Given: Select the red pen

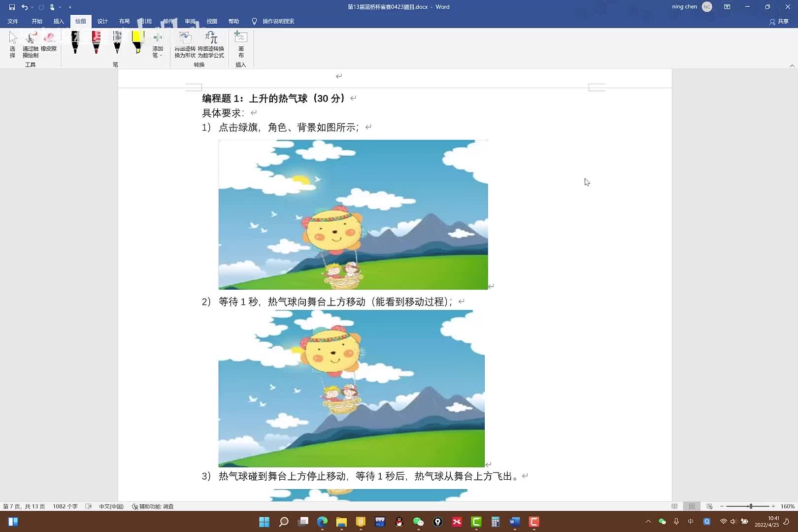Looking at the screenshot, I should tap(97, 42).
